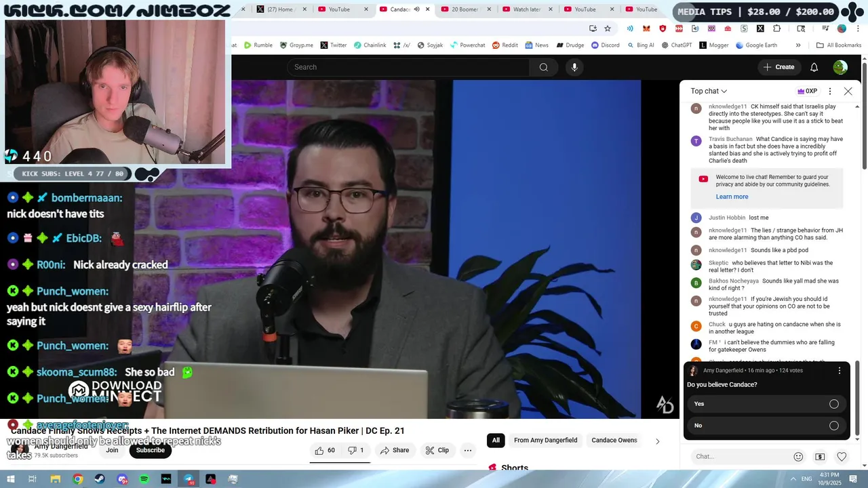
Task: Open the All Bookmarks folder
Action: 839,45
